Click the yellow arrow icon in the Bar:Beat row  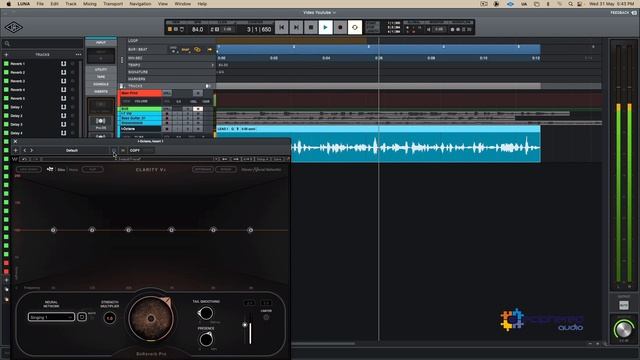click(x=210, y=50)
